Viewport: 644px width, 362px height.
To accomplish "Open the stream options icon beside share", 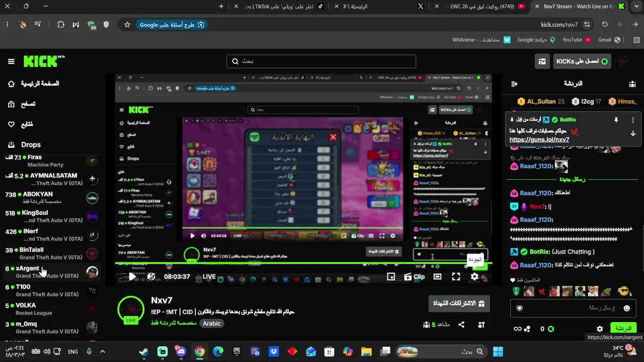I will coord(481,325).
